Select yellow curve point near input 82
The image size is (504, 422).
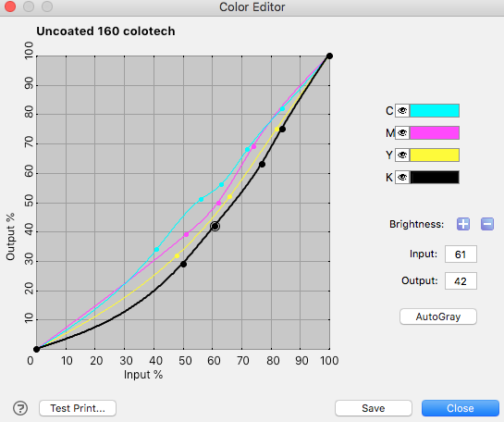coord(277,130)
